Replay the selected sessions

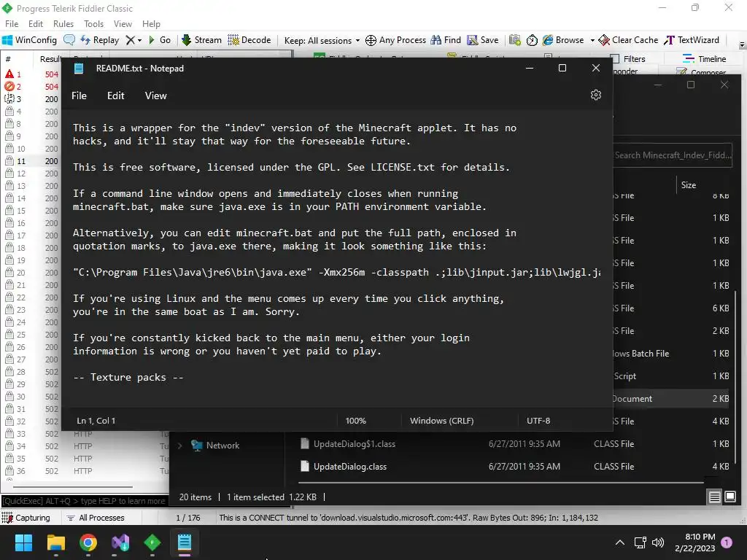(x=99, y=40)
